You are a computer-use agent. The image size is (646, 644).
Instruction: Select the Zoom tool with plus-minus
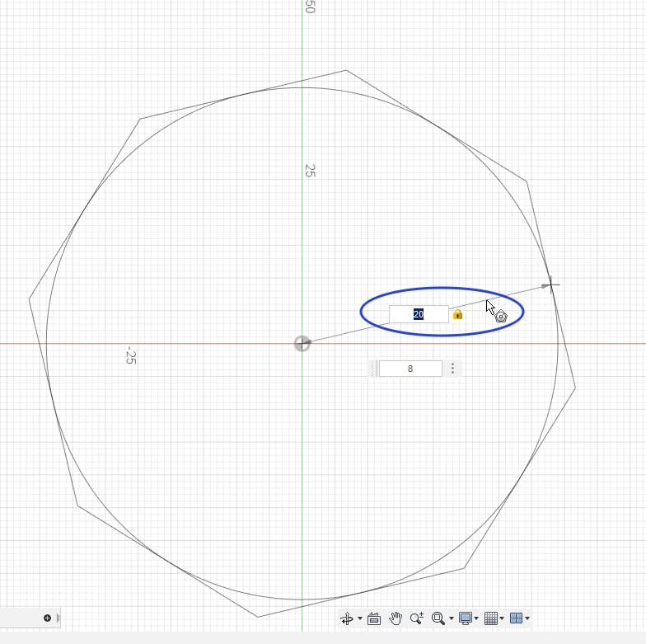[x=417, y=618]
